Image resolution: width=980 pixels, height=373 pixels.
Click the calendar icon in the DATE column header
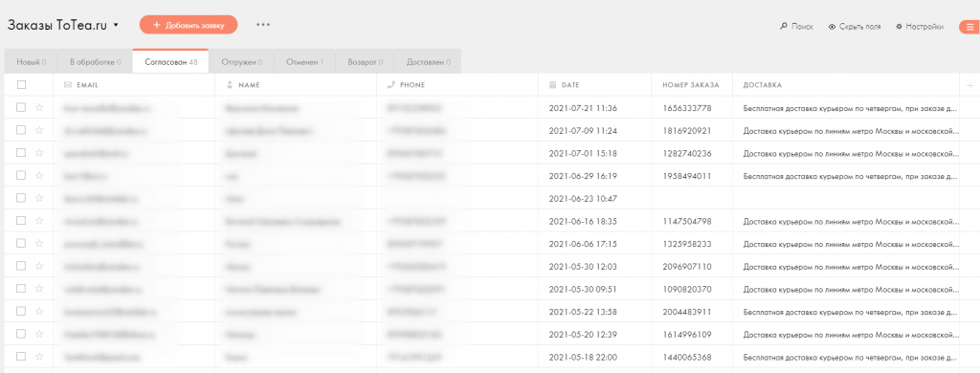pyautogui.click(x=552, y=84)
